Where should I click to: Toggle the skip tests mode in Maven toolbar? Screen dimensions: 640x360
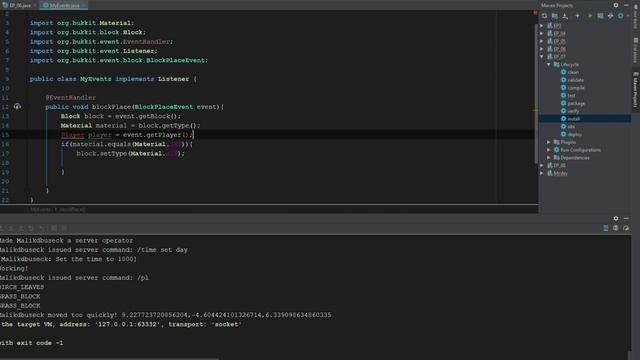610,16
